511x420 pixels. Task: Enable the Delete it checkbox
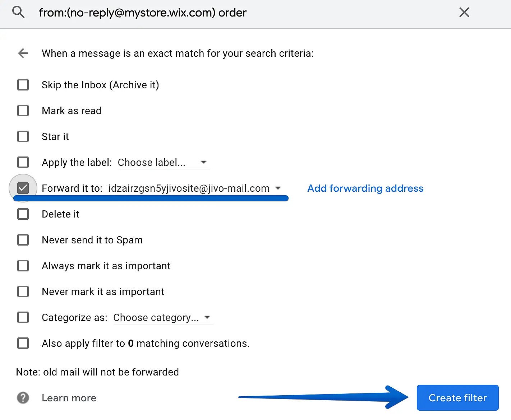tap(23, 214)
